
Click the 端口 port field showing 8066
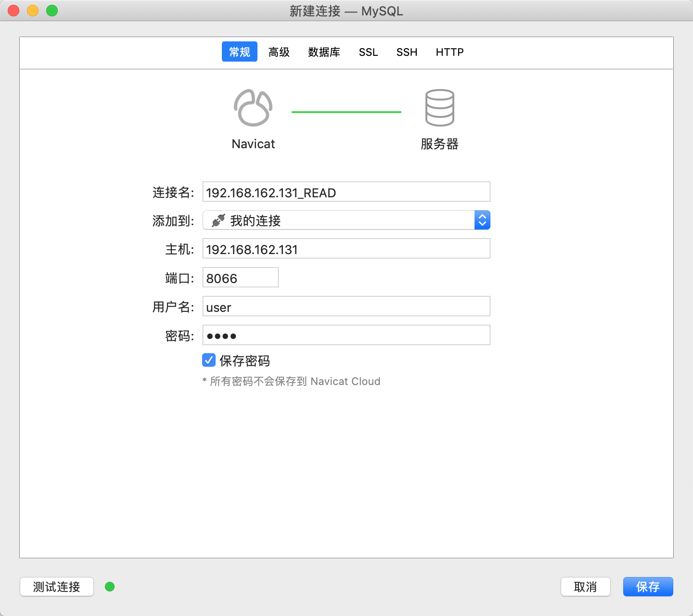241,277
